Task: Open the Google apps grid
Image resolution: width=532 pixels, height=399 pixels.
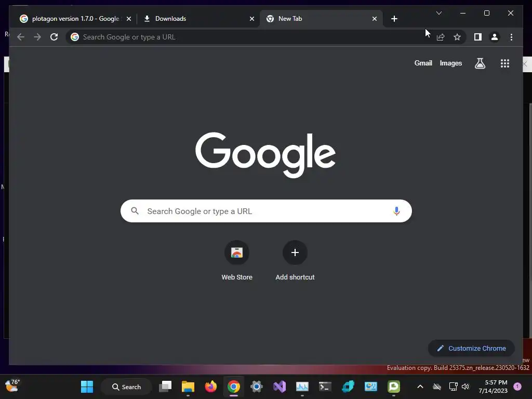Action: tap(505, 63)
